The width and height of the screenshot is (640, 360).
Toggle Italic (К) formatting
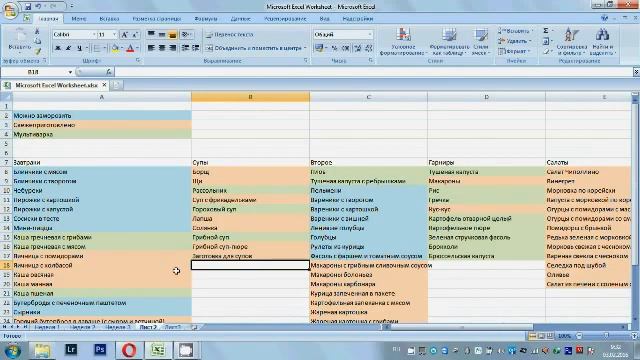pos(68,48)
